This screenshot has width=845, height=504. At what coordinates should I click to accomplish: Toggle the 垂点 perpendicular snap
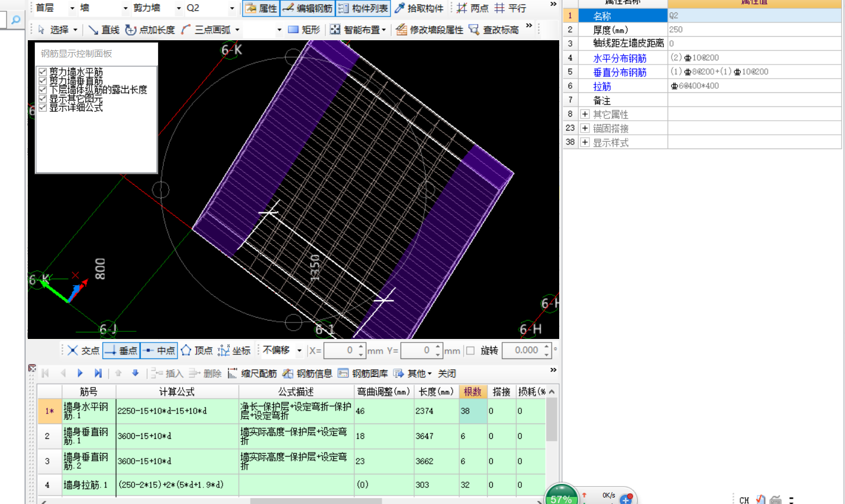coord(121,351)
